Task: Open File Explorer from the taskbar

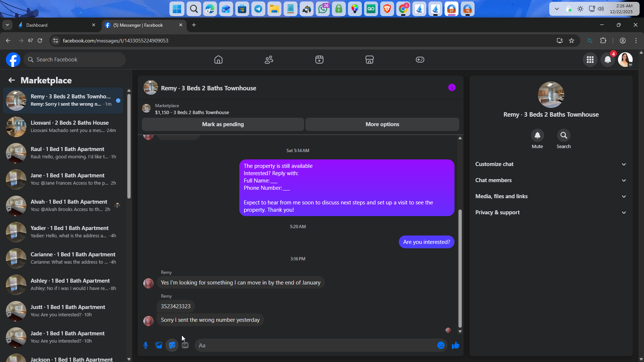Action: click(274, 9)
